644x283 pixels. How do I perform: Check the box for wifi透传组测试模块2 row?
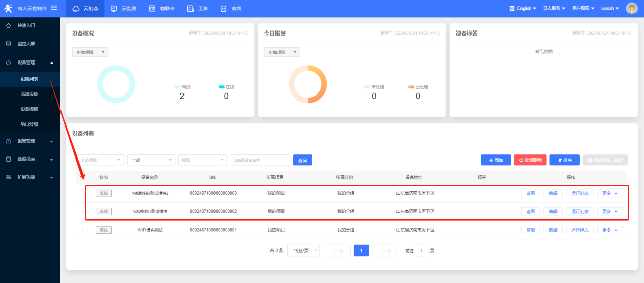pos(84,193)
